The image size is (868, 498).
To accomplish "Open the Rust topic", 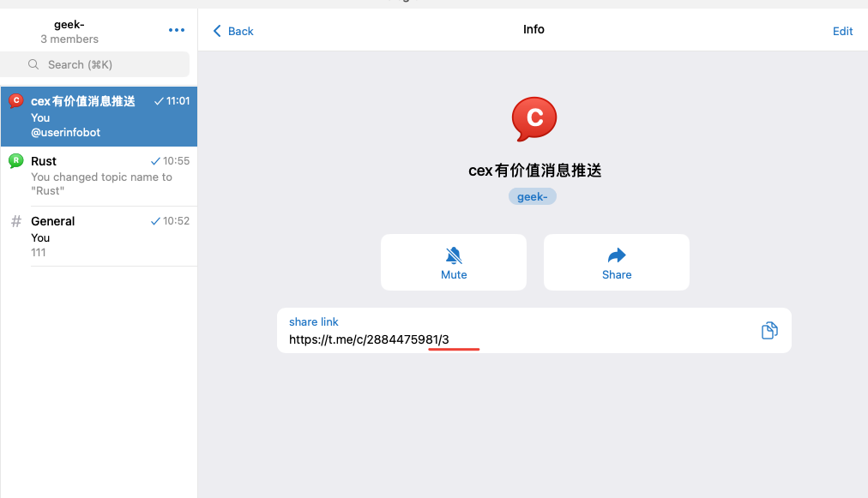I will 99,176.
